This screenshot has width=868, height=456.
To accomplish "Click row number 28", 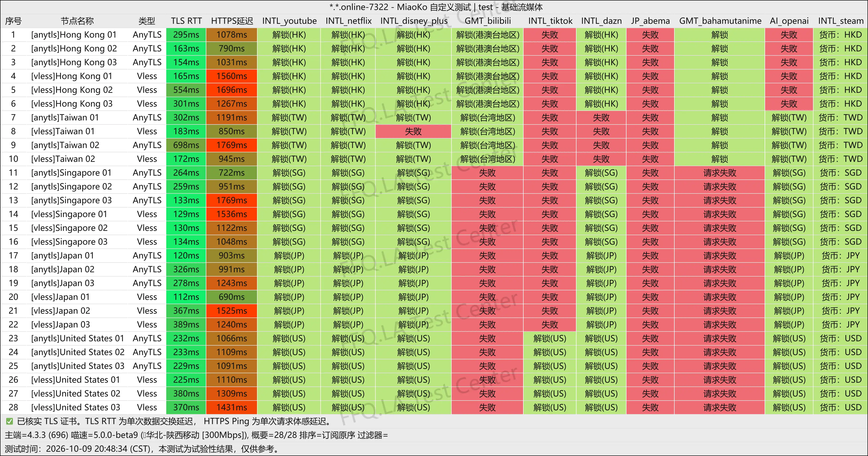I will point(14,407).
